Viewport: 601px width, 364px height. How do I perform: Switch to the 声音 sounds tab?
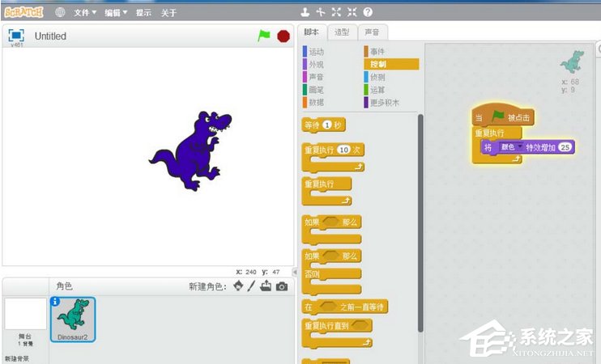372,32
